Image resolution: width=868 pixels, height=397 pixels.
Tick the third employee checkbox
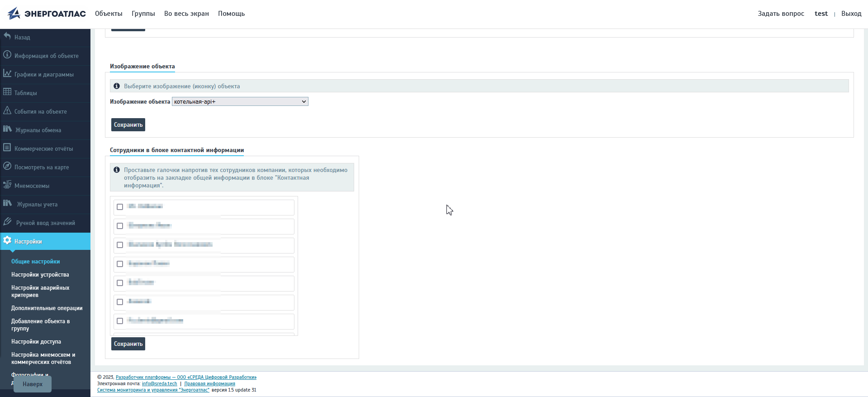120,245
